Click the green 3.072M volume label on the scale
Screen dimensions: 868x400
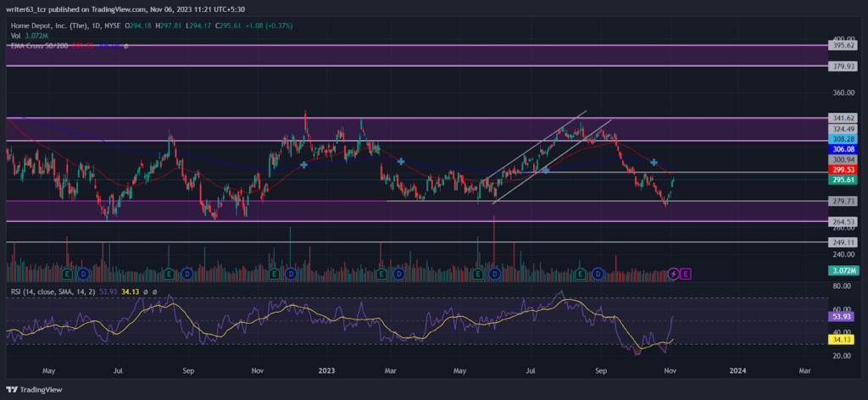click(x=842, y=270)
